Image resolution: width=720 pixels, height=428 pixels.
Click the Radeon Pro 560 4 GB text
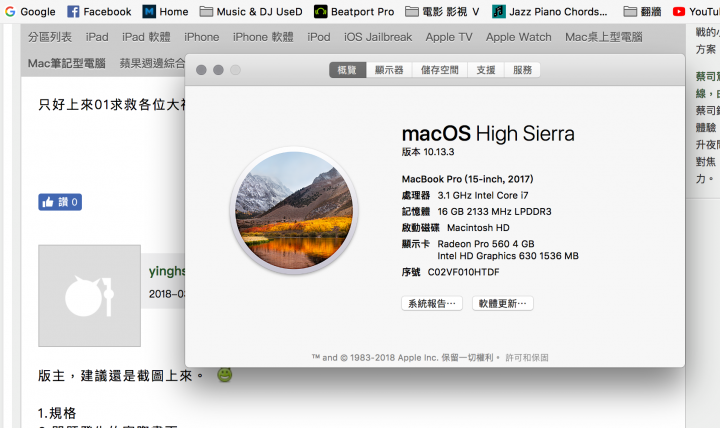486,244
